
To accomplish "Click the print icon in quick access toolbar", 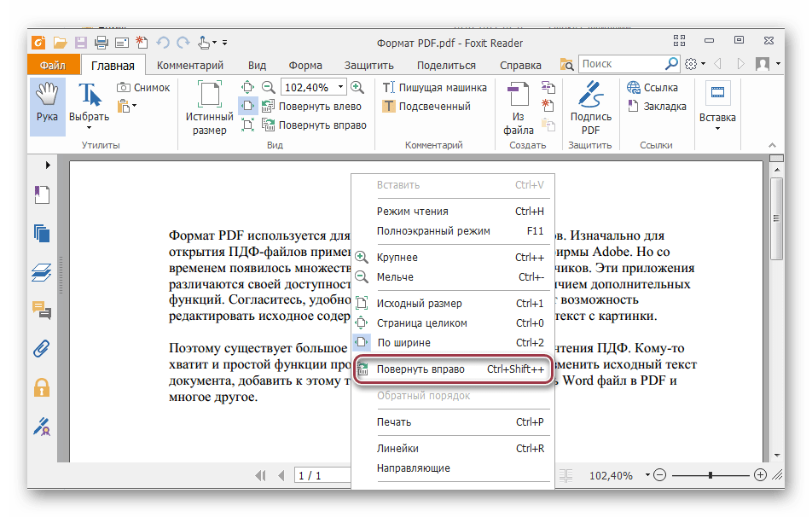I will pos(101,42).
